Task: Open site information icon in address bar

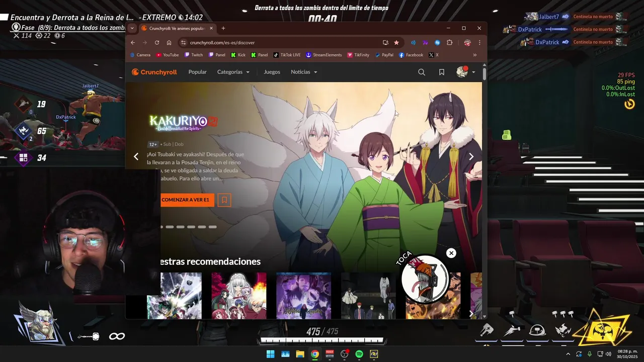Action: tap(183, 43)
